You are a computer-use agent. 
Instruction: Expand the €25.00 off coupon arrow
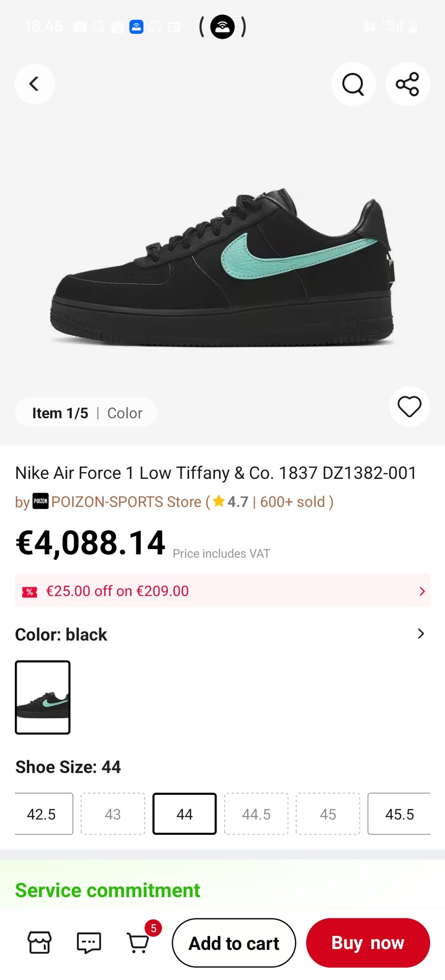click(x=422, y=591)
